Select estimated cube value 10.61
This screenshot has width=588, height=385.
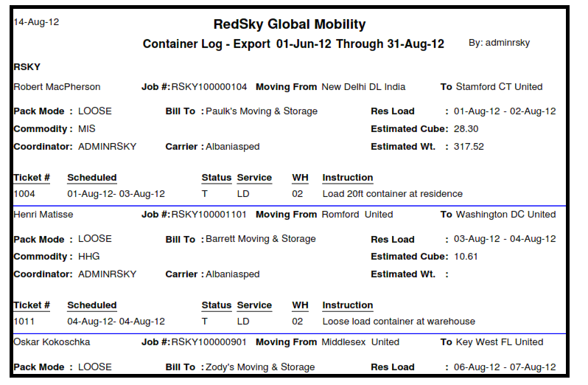(466, 256)
